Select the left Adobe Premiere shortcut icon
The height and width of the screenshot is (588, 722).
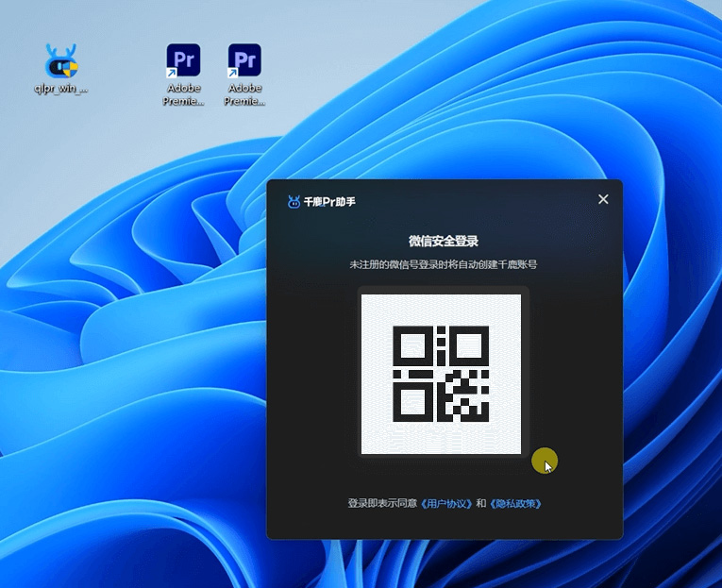point(183,60)
